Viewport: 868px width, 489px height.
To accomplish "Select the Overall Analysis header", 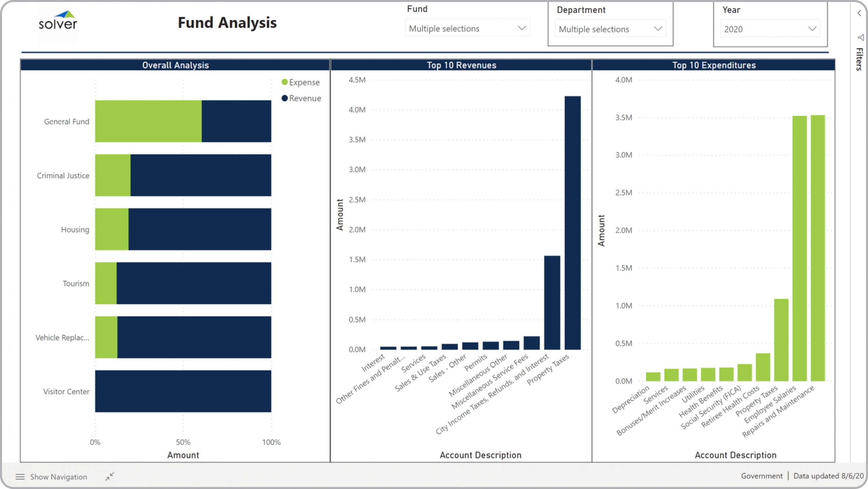I will (175, 65).
